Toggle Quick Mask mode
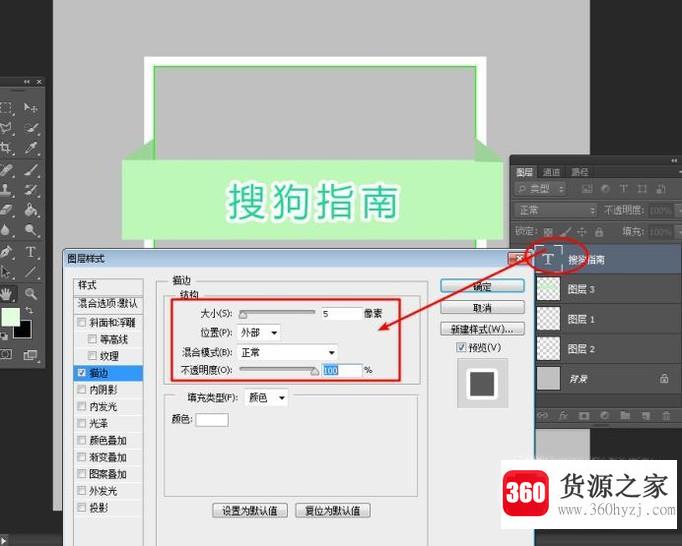 pos(6,354)
